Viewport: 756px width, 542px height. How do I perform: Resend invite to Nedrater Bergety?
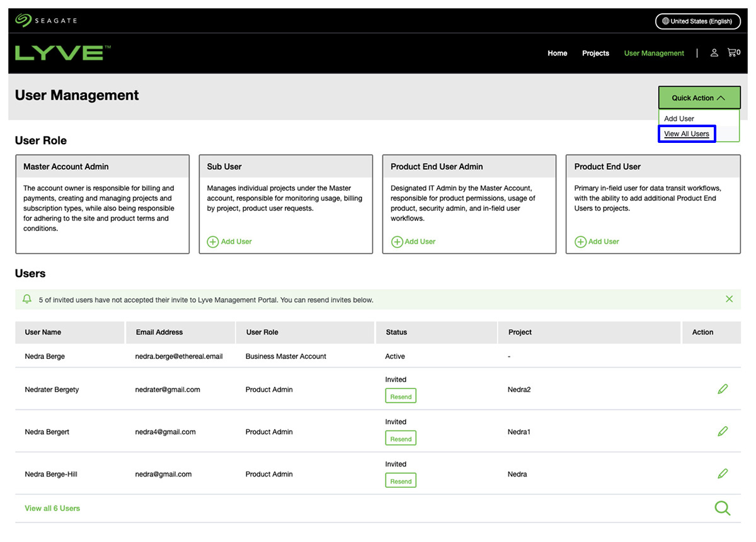click(x=401, y=397)
